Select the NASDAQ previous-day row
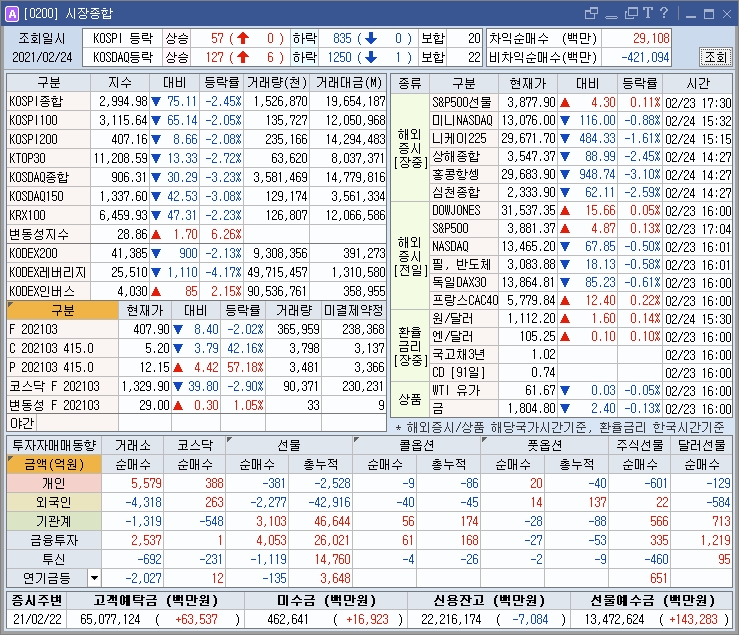739x635 pixels. (x=581, y=246)
